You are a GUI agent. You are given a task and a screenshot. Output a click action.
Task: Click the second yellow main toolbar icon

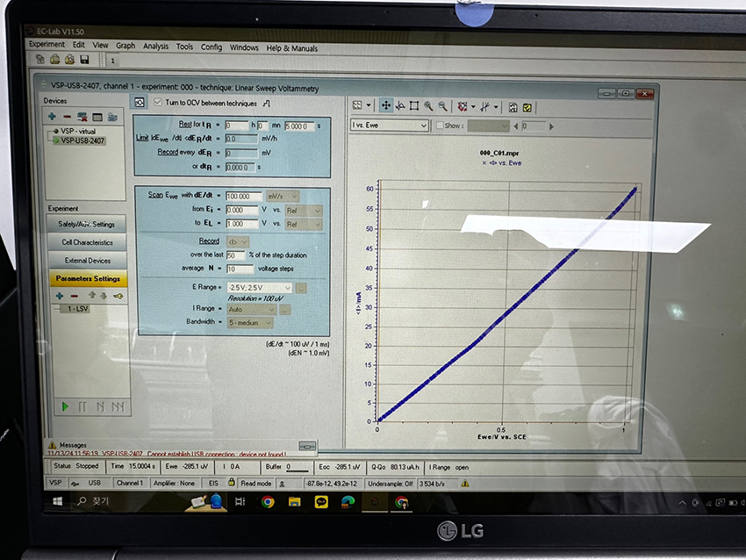coord(55,59)
